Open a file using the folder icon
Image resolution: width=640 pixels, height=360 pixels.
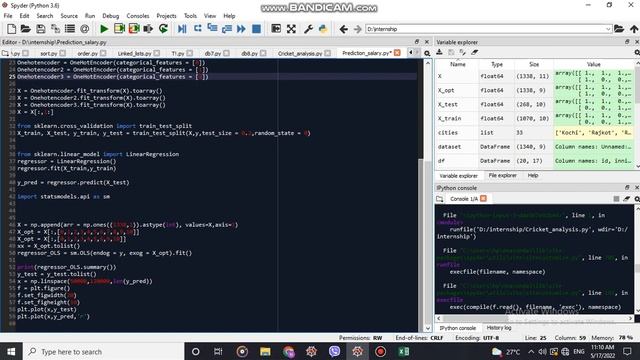click(x=26, y=29)
